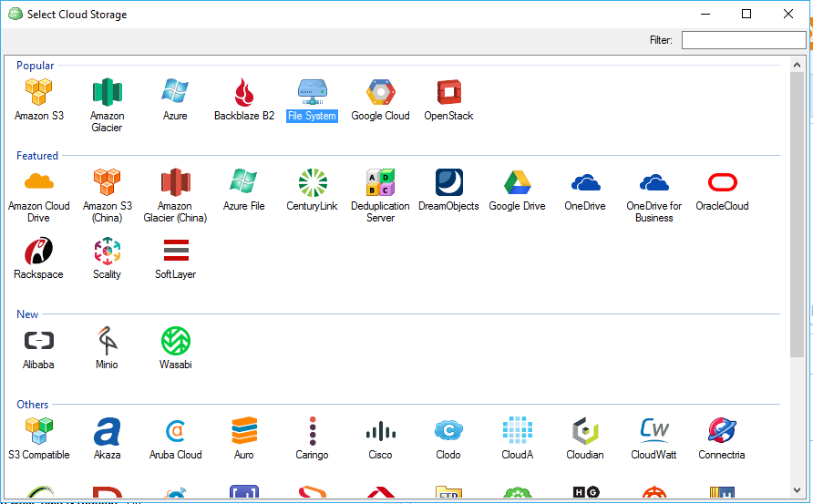Choose Amazon Glacier storage
The height and width of the screenshot is (504, 813).
click(107, 92)
